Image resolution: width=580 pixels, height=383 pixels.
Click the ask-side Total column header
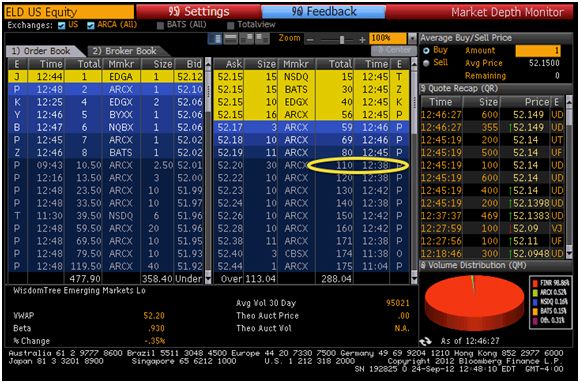pyautogui.click(x=334, y=64)
